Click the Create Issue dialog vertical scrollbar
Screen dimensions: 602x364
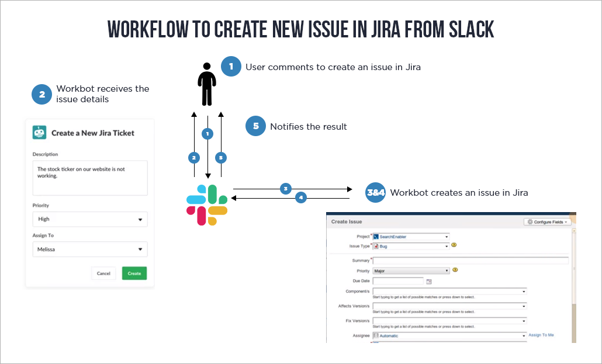coord(574,286)
